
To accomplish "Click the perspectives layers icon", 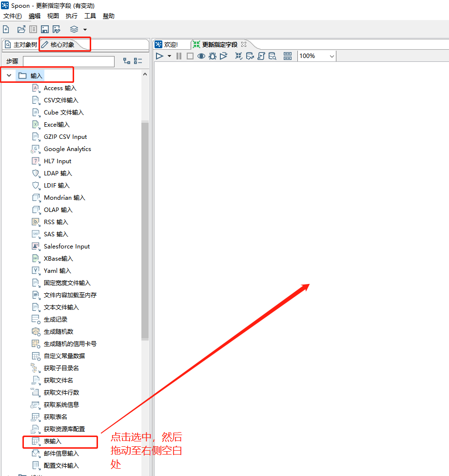I will (x=74, y=29).
